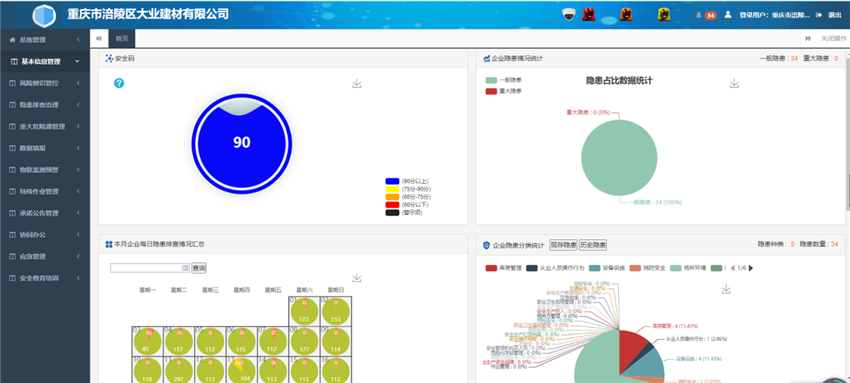
Task: Click the 历史隐患 button
Action: [x=593, y=245]
